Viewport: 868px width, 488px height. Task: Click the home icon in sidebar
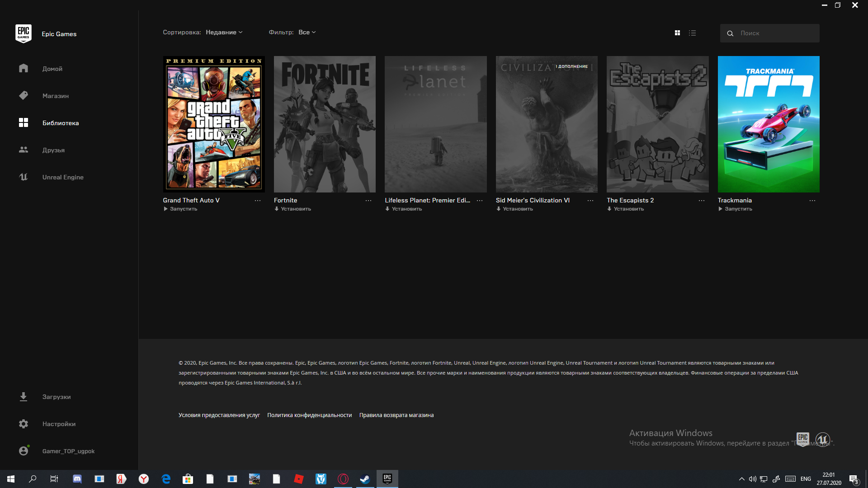(x=24, y=68)
